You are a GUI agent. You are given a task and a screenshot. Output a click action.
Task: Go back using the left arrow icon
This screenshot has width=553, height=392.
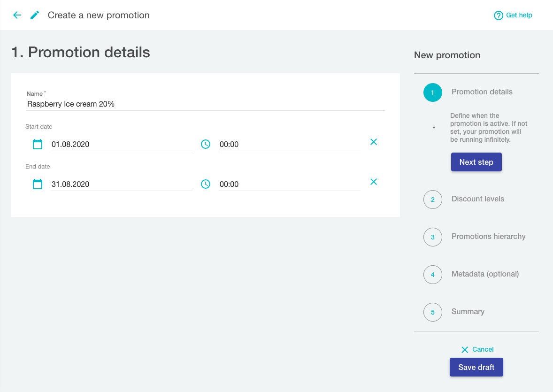click(x=17, y=15)
